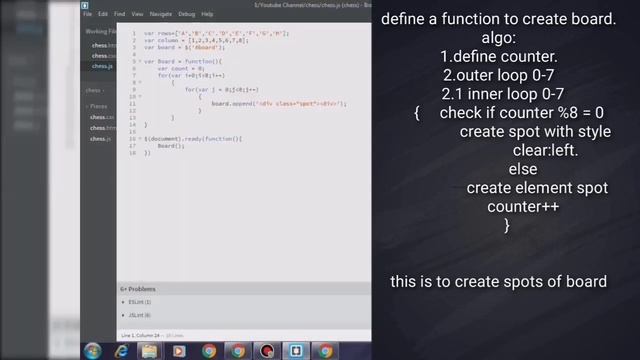Open chess.js in the project tree

tap(100, 139)
